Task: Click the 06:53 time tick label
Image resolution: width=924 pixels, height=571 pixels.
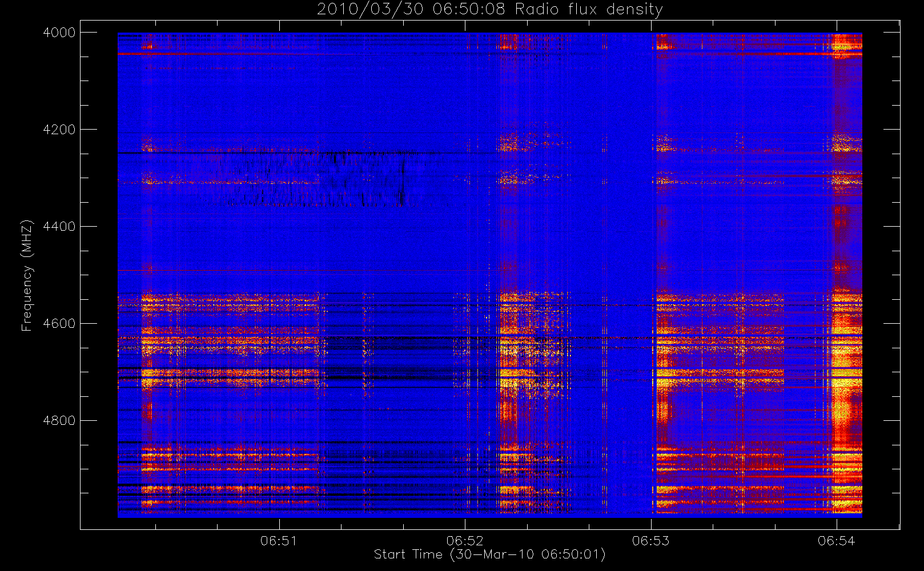Action: tap(650, 541)
